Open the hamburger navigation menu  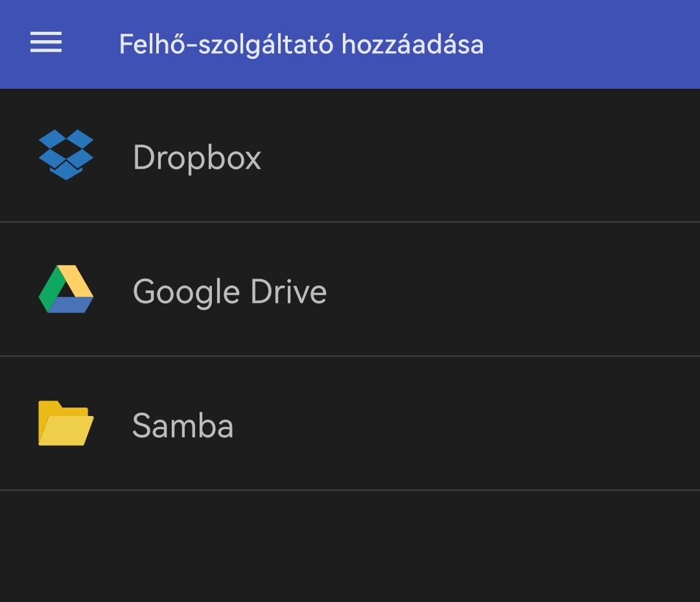pos(46,42)
